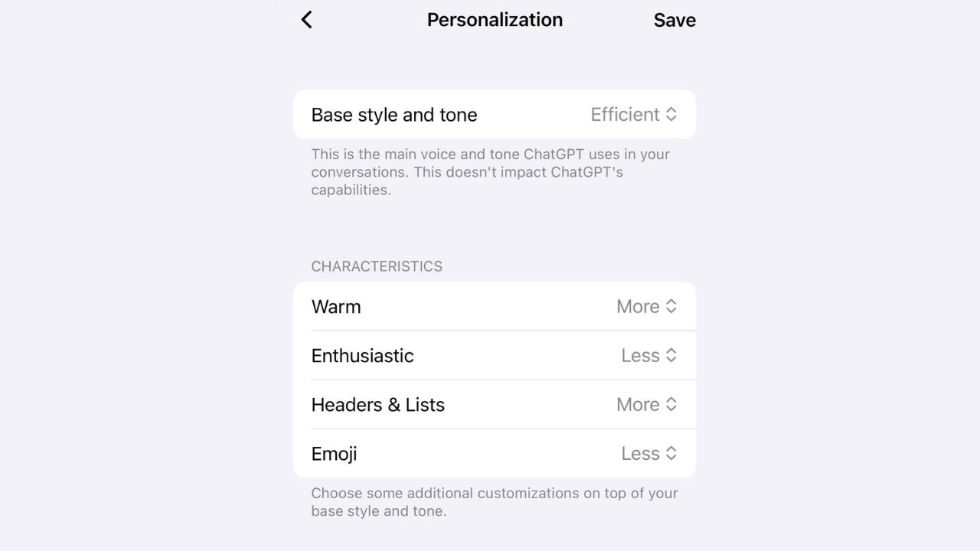Click the chevron beside Headers & Lists
Viewport: 980px width, 551px height.
click(671, 404)
